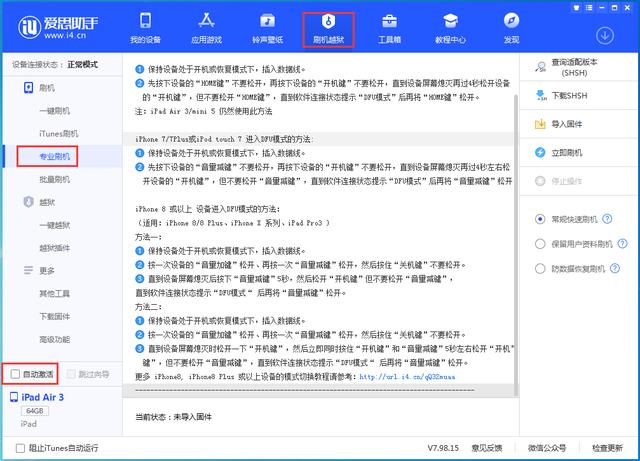The width and height of the screenshot is (640, 461).
Task: Click 当前状态：未导入固件 status text
Action: pyautogui.click(x=173, y=417)
